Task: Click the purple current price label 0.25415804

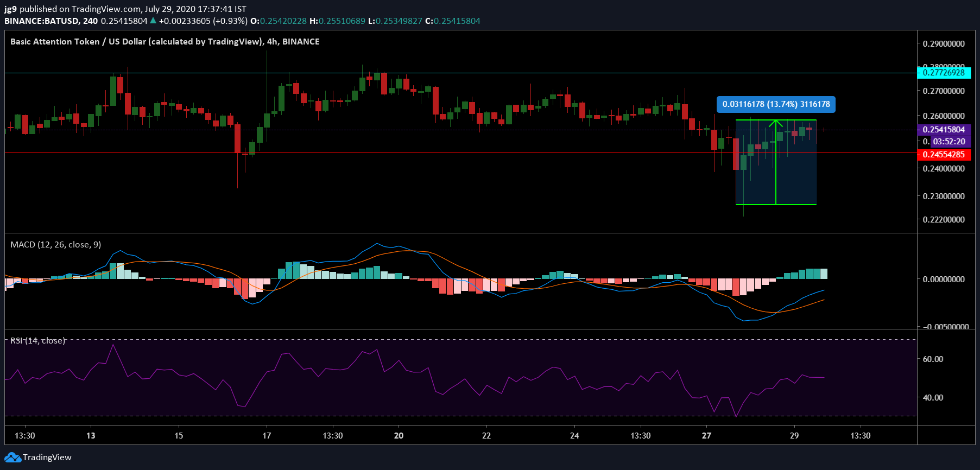Action: coord(944,130)
